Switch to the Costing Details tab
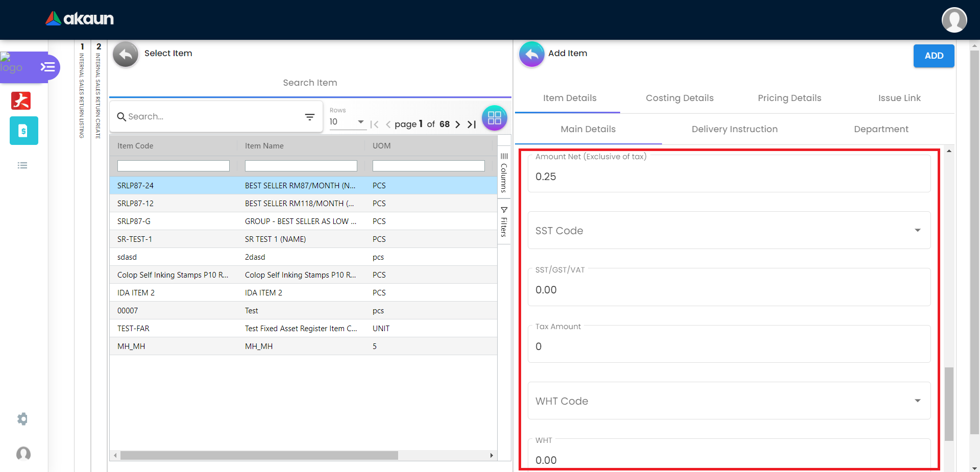Image resolution: width=980 pixels, height=472 pixels. (x=679, y=98)
